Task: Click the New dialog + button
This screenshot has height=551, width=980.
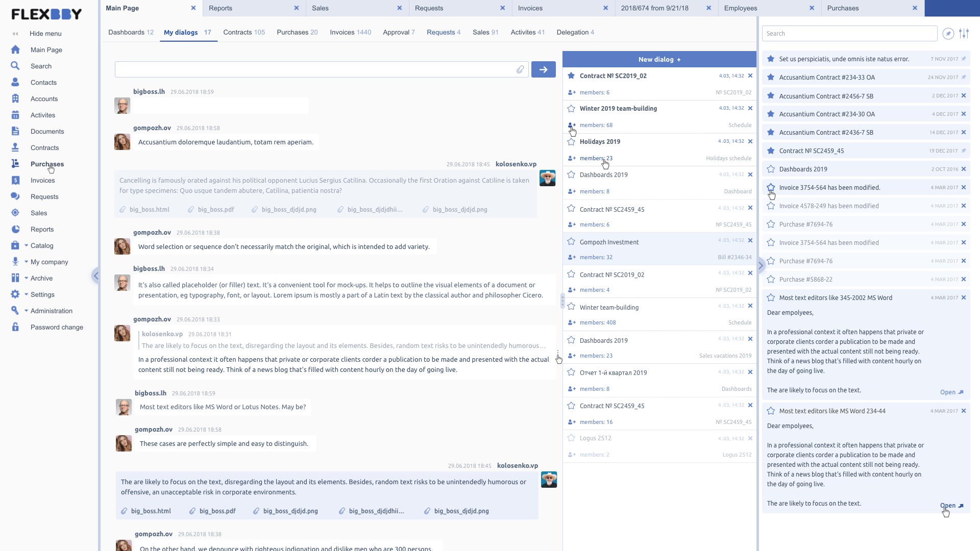Action: [659, 59]
